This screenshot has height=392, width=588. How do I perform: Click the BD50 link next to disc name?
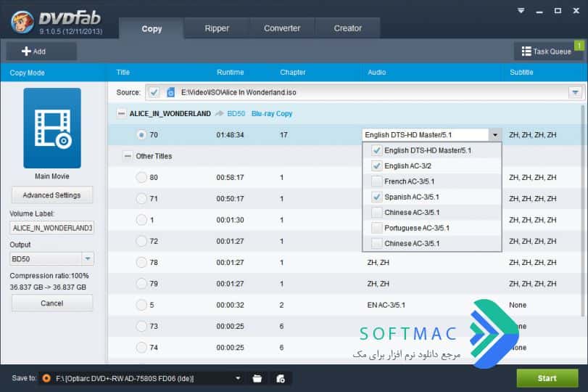(236, 113)
